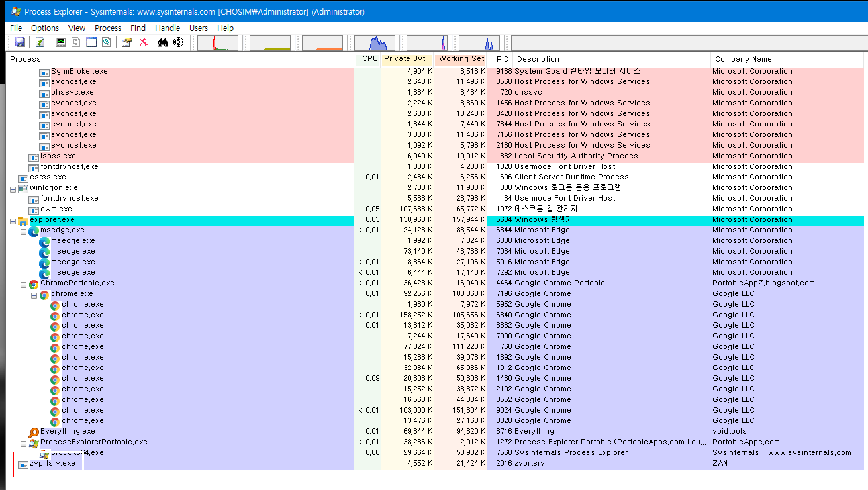Viewport: 868px width, 490px height.
Task: Sort by Working Set column header
Action: tap(460, 59)
